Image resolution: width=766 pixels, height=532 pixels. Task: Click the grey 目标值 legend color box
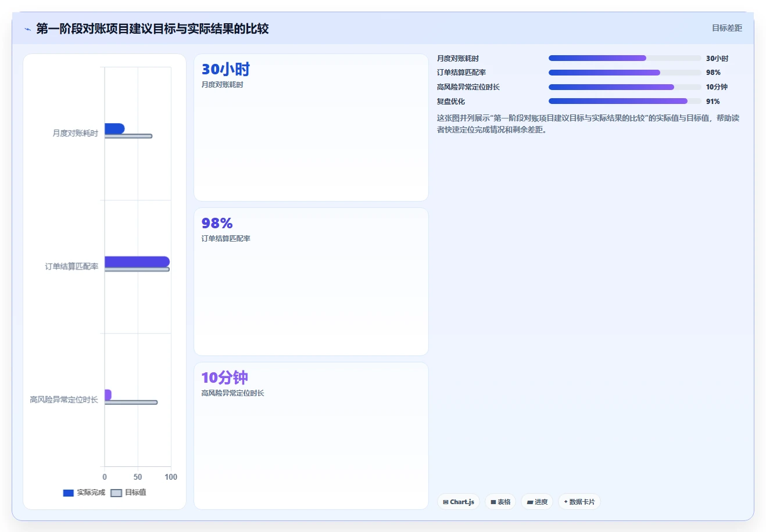pos(116,493)
